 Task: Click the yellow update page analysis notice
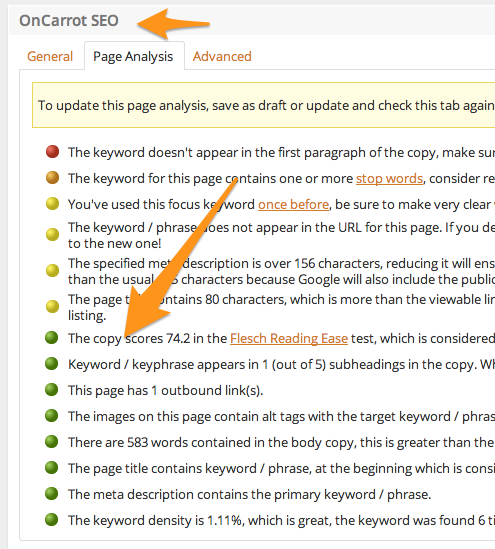coord(264,105)
